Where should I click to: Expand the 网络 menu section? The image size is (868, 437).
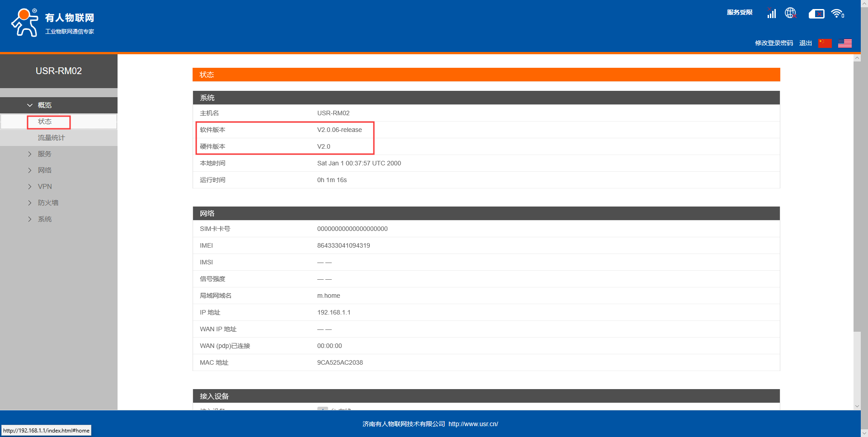click(x=44, y=170)
